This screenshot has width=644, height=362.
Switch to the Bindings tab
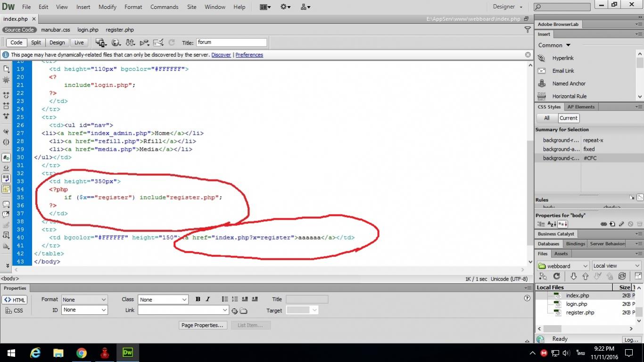576,244
